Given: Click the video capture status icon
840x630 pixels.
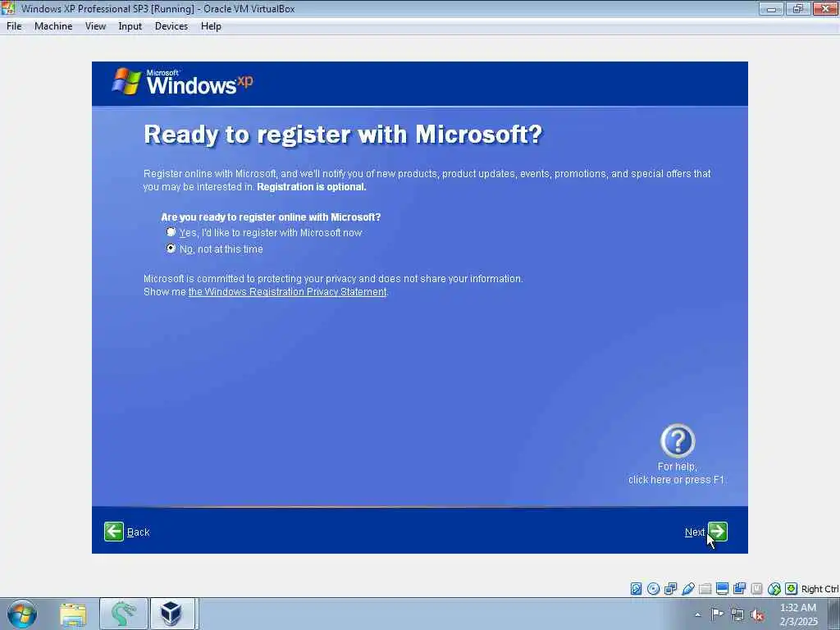Looking at the screenshot, I should (x=739, y=589).
